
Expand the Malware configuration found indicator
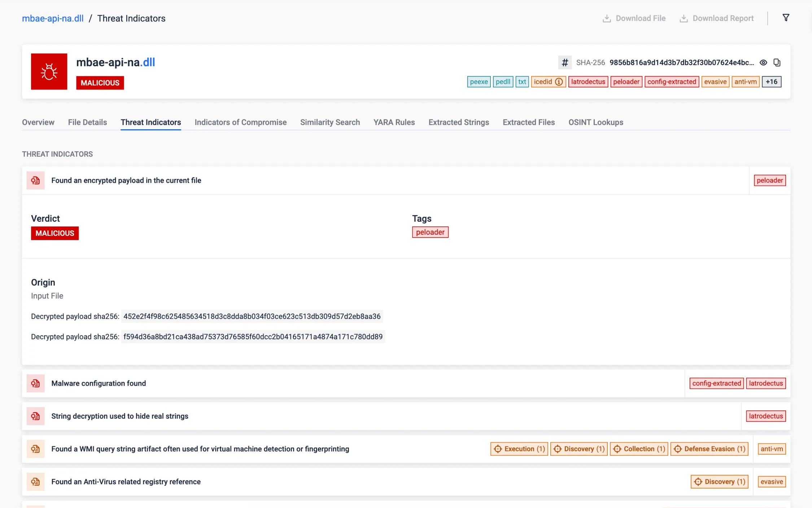point(99,383)
